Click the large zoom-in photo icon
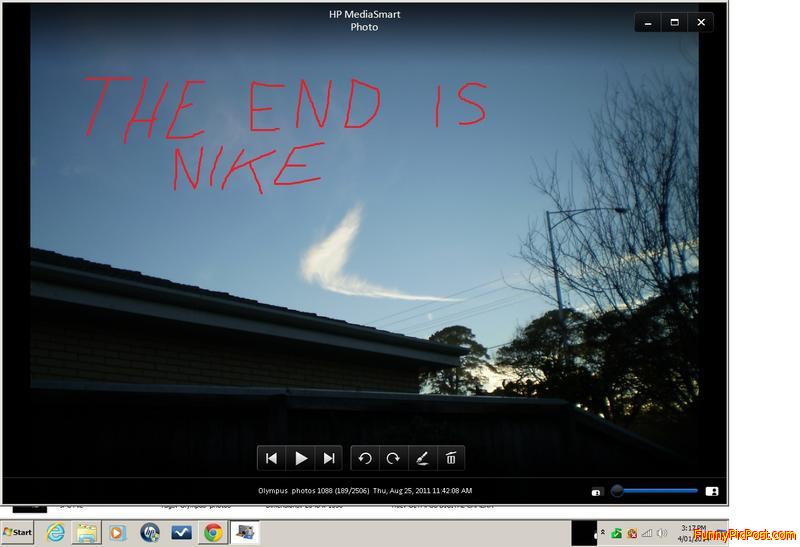Screen dimensions: 800x547 (712, 491)
